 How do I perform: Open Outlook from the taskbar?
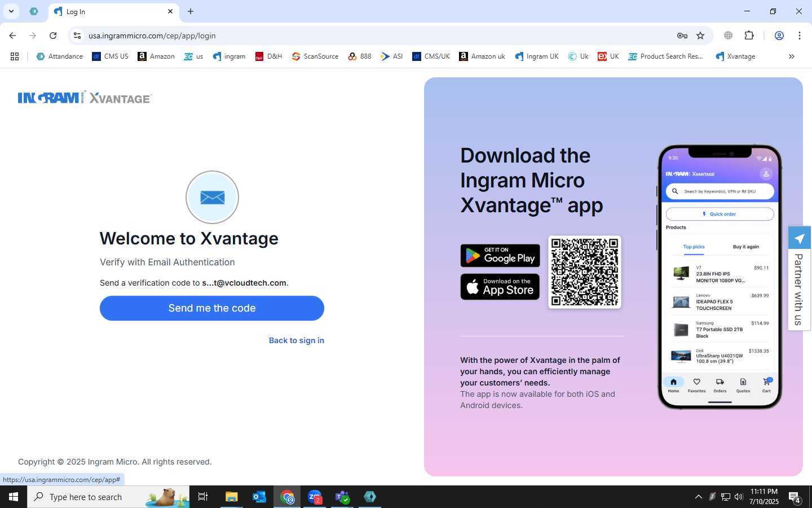pyautogui.click(x=259, y=497)
